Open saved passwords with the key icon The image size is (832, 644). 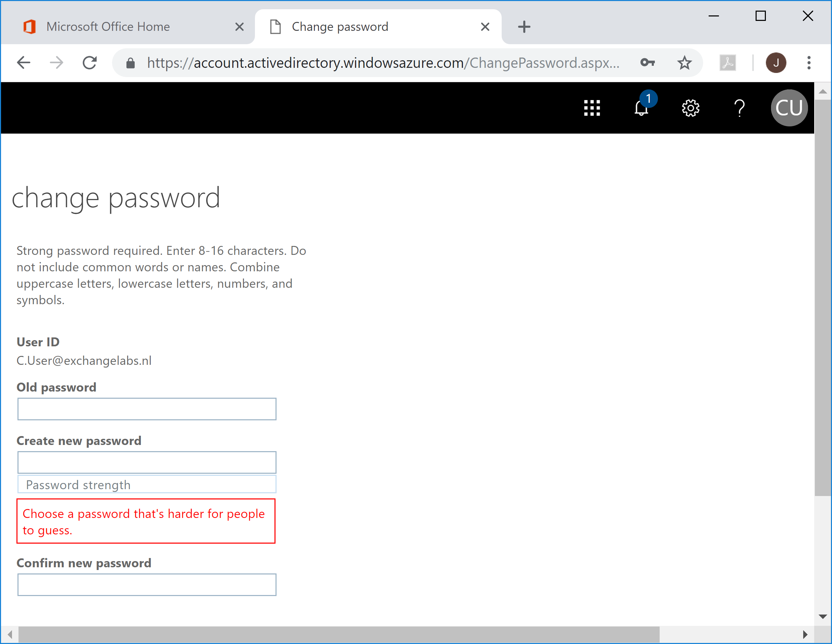tap(648, 62)
